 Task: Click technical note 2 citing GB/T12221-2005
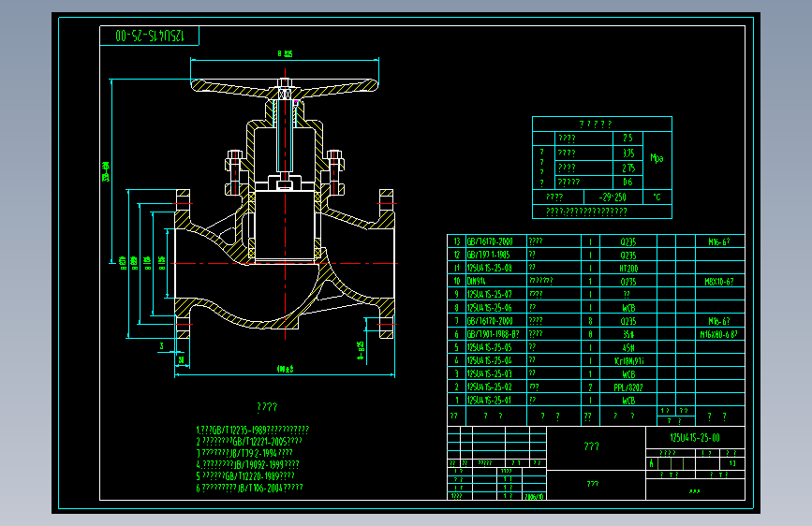tap(248, 441)
